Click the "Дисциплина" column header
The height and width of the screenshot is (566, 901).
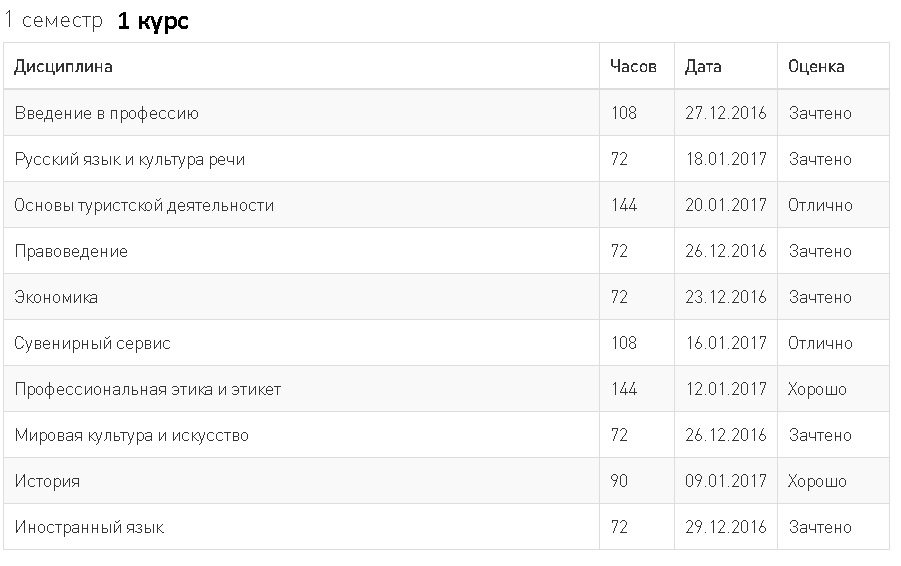pos(63,67)
